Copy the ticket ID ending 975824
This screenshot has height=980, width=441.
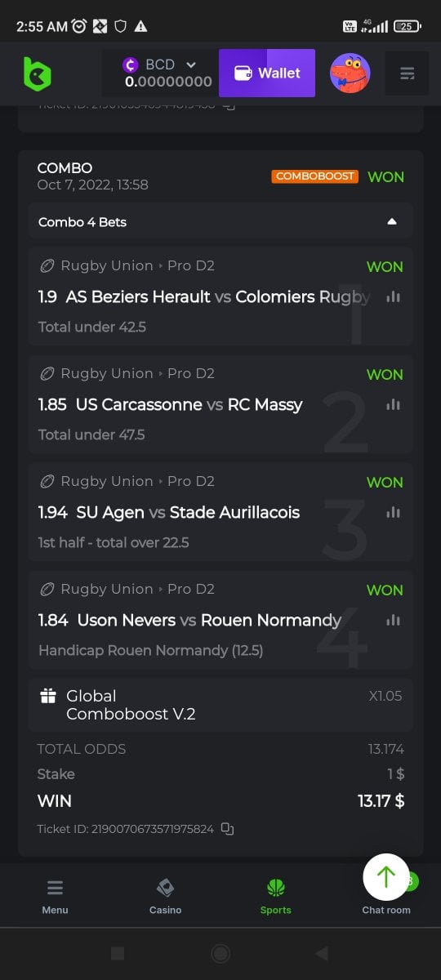coord(228,829)
